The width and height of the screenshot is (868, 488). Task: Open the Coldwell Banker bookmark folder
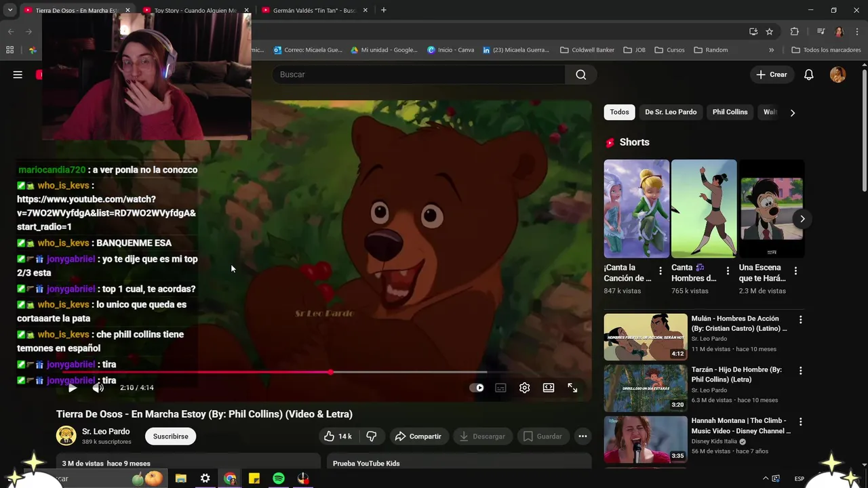[587, 49]
